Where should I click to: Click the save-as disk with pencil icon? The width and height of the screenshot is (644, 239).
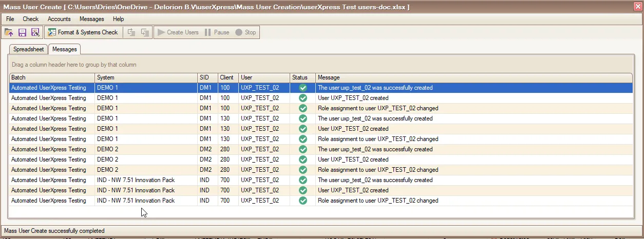35,32
